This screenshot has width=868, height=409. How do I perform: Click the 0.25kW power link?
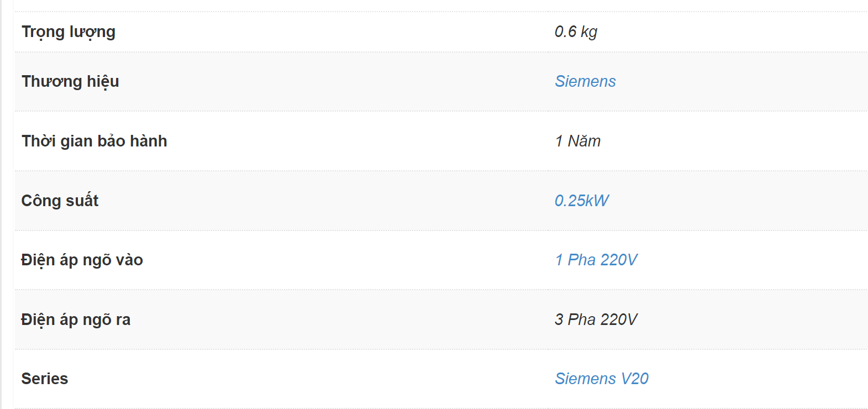582,201
